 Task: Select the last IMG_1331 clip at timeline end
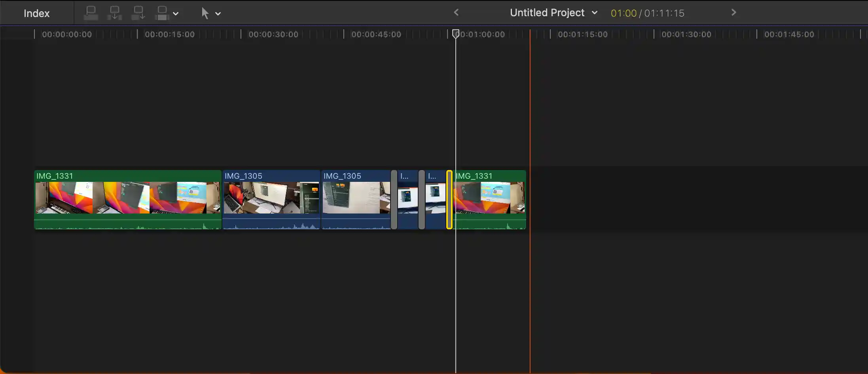489,199
